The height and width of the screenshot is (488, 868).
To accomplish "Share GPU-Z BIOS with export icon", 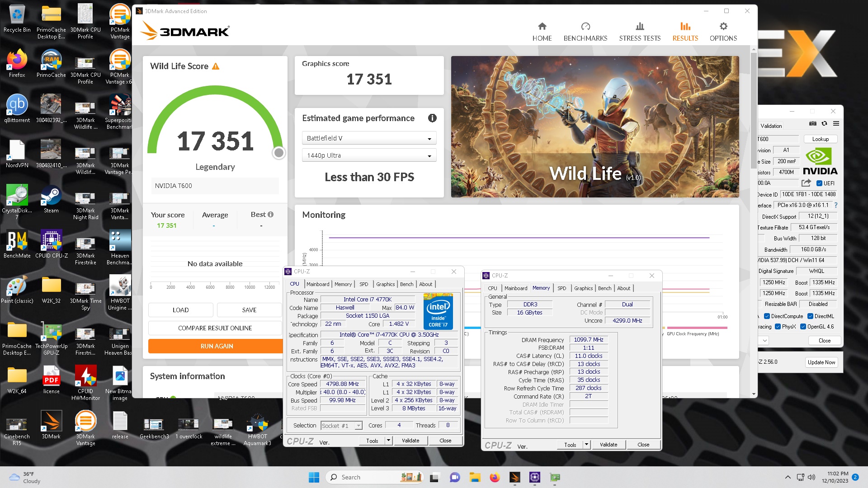I will pos(806,183).
